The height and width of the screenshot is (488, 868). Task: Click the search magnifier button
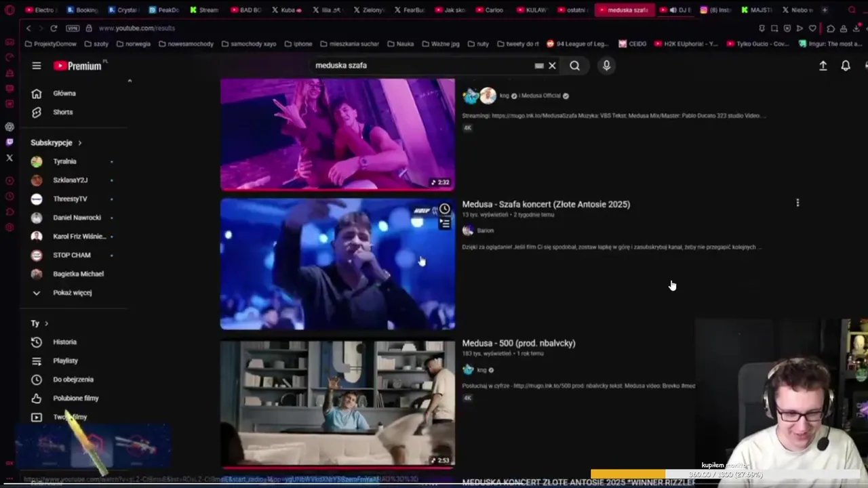(574, 66)
